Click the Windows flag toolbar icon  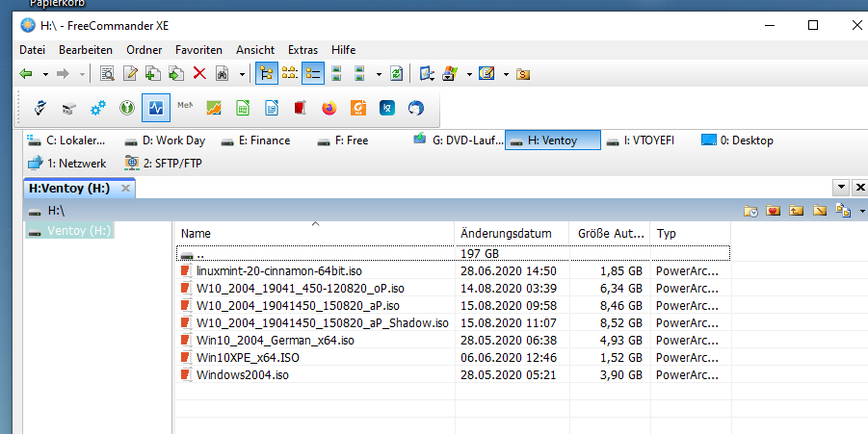(x=450, y=73)
